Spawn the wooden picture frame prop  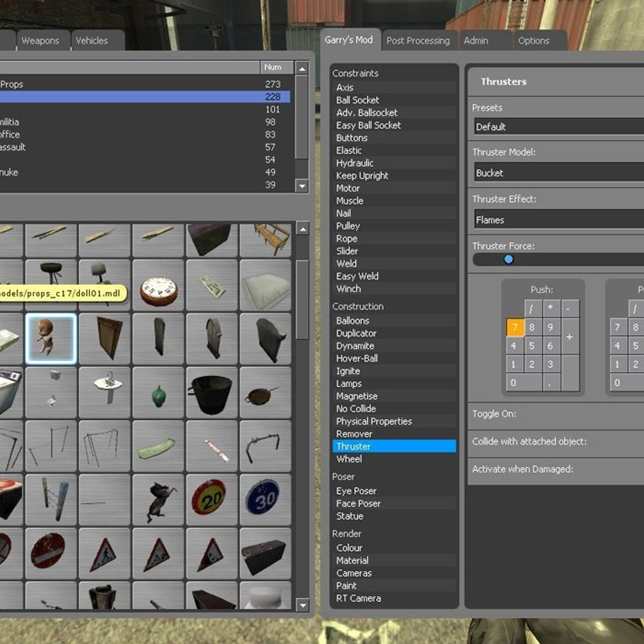pyautogui.click(x=105, y=339)
